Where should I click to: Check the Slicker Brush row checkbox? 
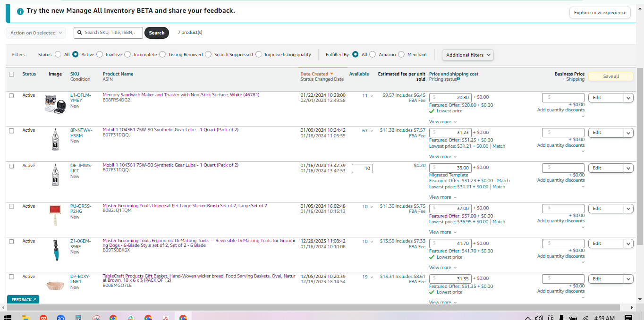[11, 206]
